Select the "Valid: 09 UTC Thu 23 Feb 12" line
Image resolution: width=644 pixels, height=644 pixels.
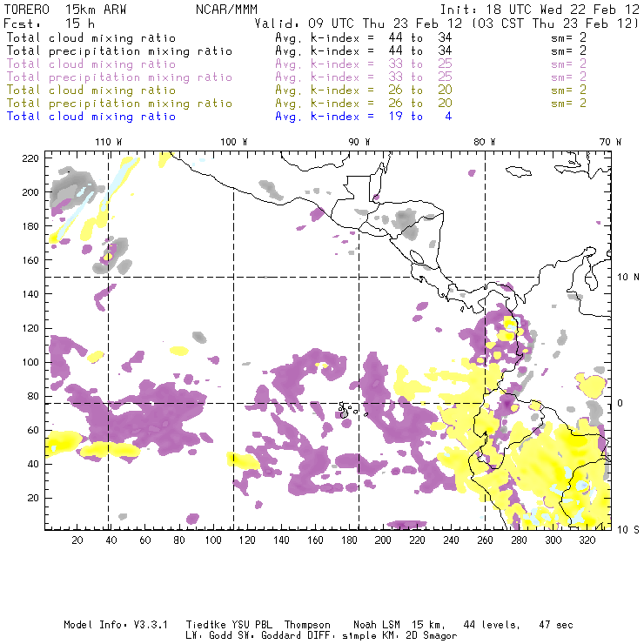358,23
